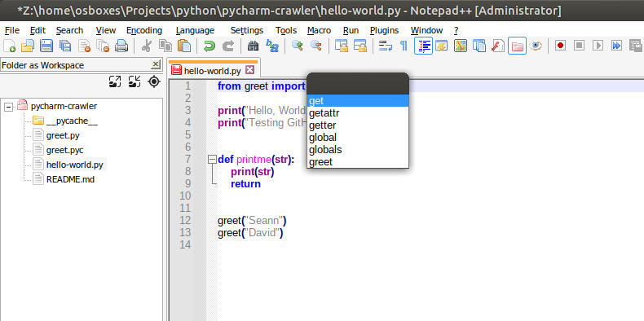Open the File menu
The width and height of the screenshot is (644, 321).
[x=12, y=30]
